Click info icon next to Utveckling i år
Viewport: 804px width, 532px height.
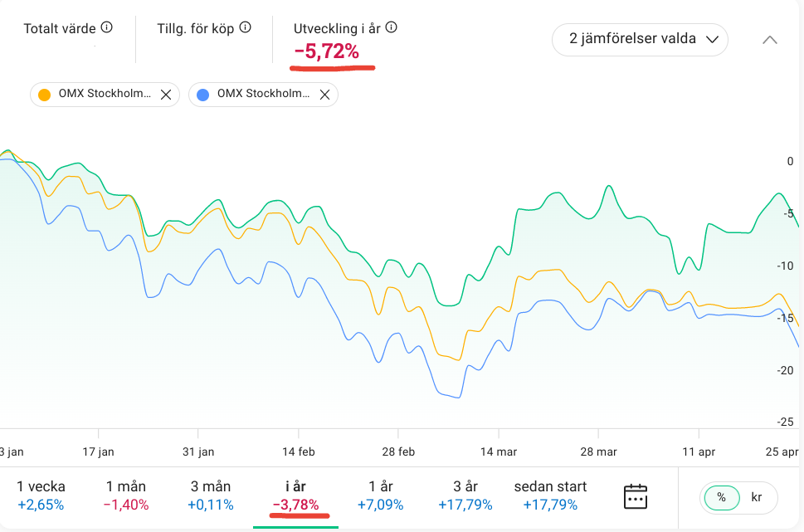click(392, 27)
